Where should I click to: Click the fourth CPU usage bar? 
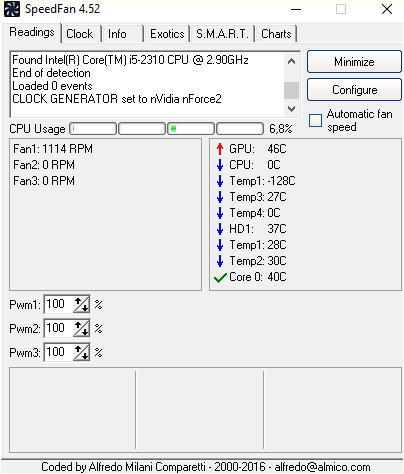pyautogui.click(x=240, y=129)
